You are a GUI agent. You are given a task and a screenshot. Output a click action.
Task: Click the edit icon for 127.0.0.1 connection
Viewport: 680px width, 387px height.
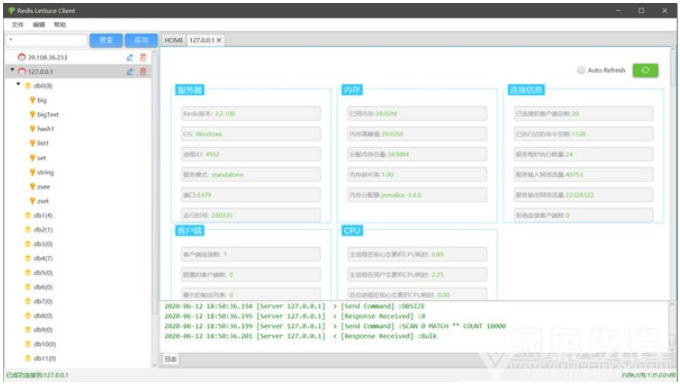coord(130,72)
